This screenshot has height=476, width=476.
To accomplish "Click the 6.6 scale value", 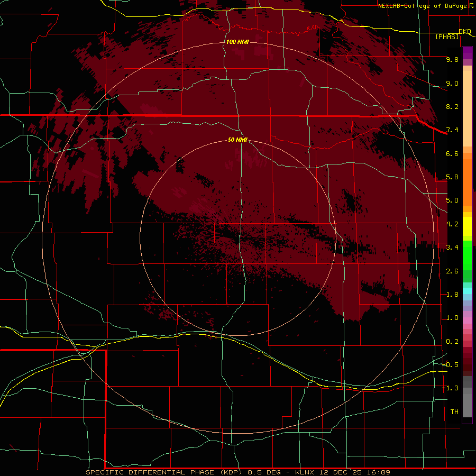I will click(x=452, y=153).
